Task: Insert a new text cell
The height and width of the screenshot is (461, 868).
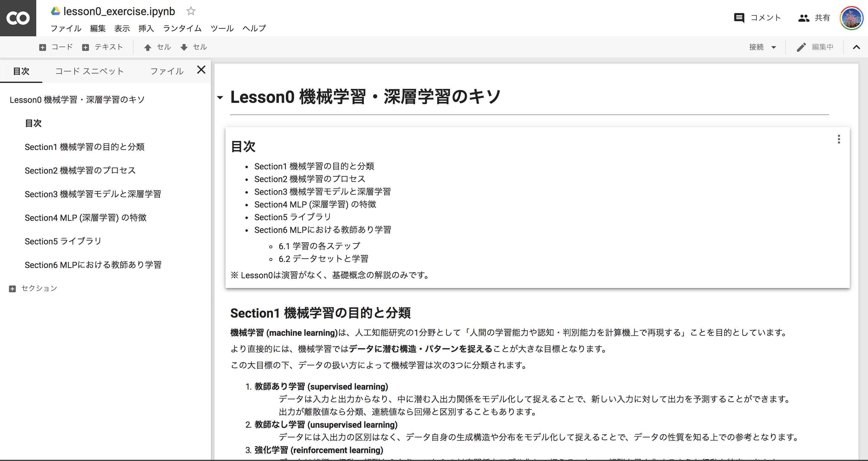Action: pos(103,47)
